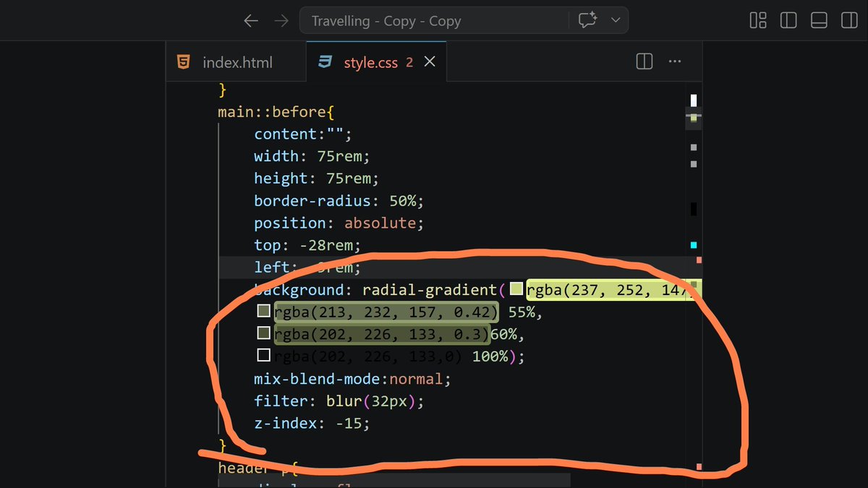Open color picker for rgba(202, 226, 133,0) swatch
This screenshot has width=868, height=488.
pos(264,355)
